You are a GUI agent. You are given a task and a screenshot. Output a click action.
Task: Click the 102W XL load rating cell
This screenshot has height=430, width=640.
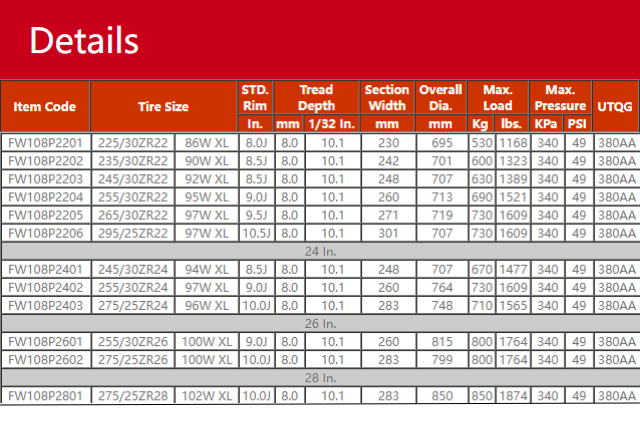(205, 396)
